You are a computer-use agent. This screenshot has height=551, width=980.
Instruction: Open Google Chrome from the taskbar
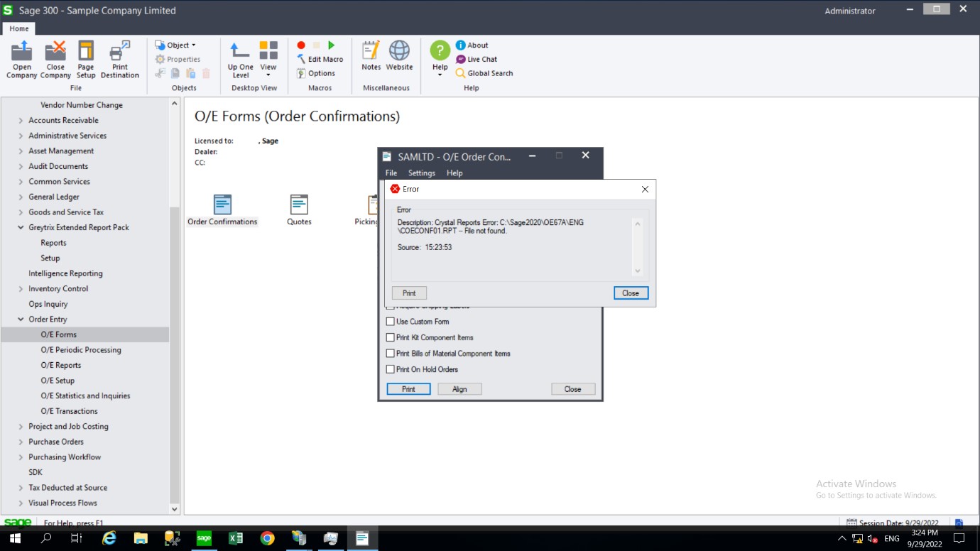tap(267, 538)
